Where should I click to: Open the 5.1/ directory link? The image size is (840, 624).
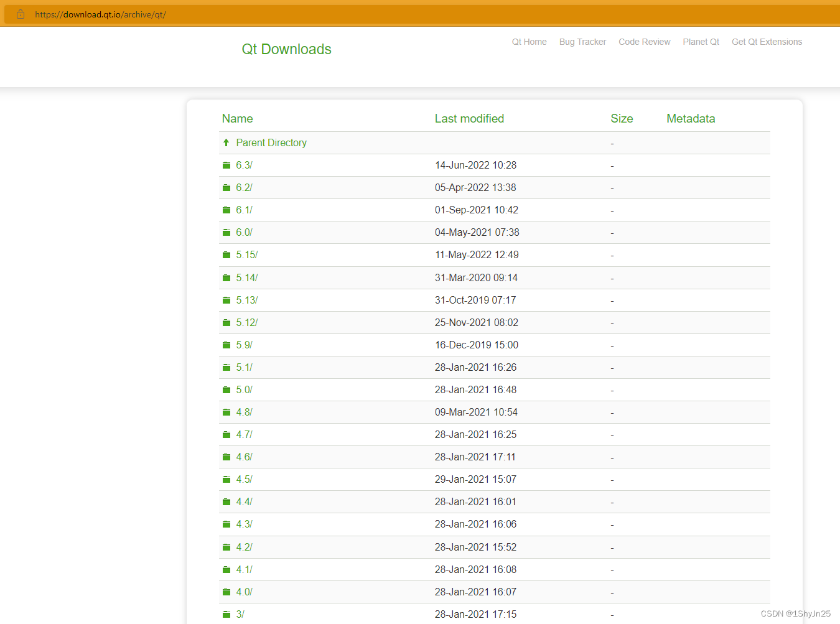(244, 367)
